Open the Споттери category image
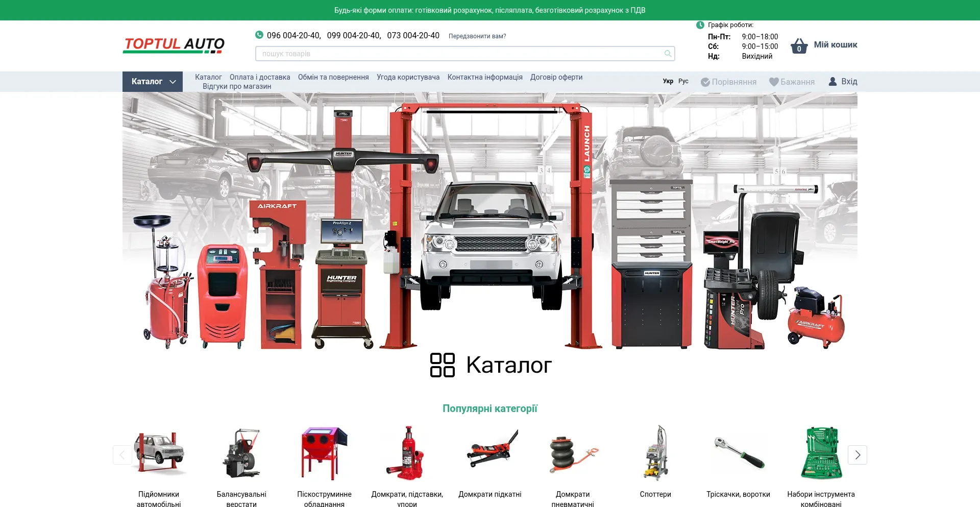980x507 pixels. pyautogui.click(x=655, y=453)
